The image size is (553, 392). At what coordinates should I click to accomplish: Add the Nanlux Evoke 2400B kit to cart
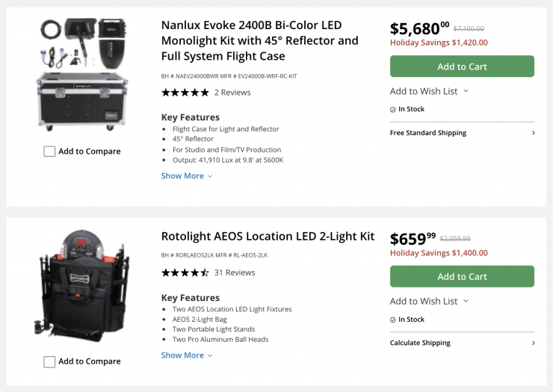tap(462, 66)
